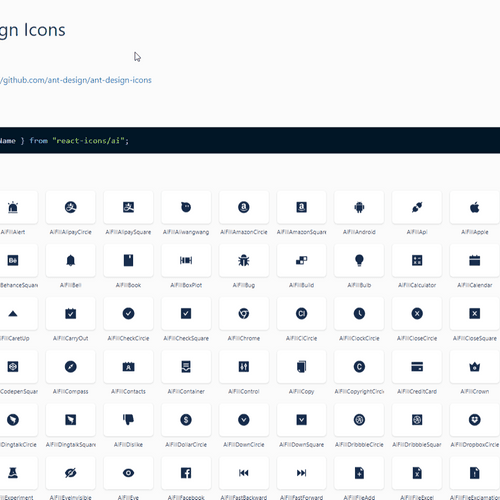Select the AiFillFacebook icon
Image resolution: width=500 pixels, height=500 pixels.
tap(186, 473)
